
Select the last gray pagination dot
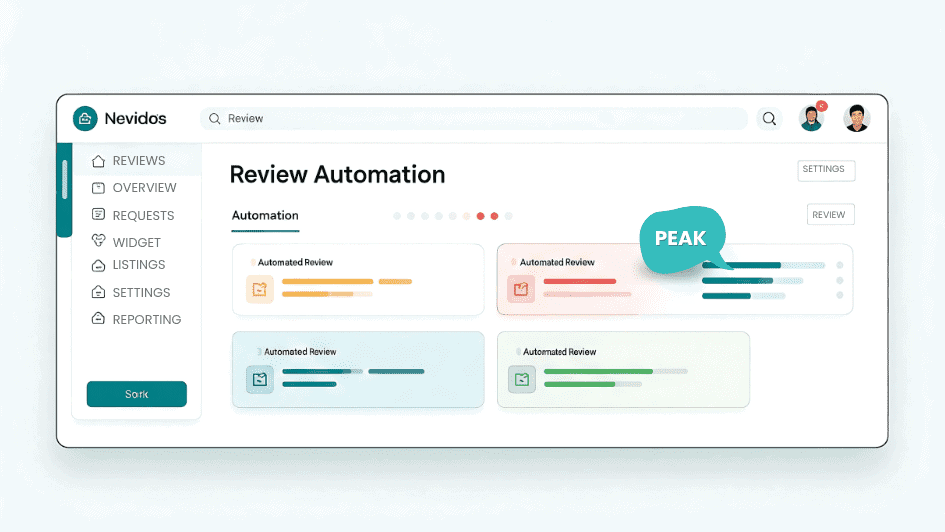click(509, 216)
